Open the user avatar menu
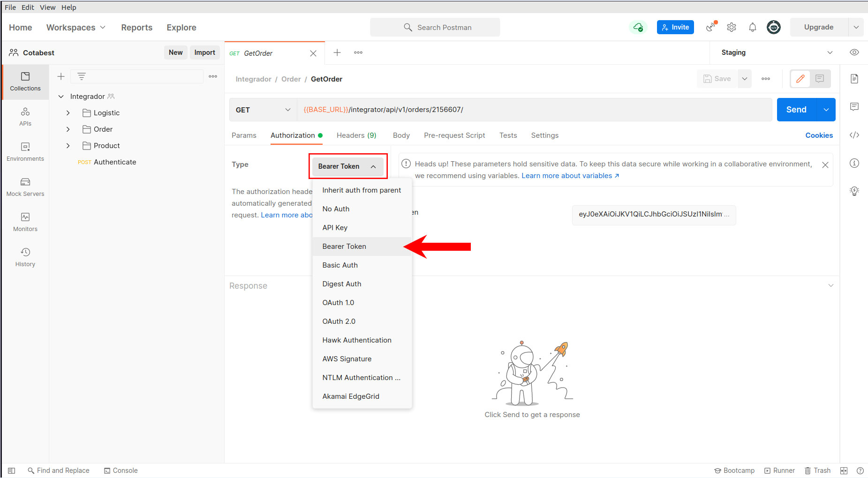The width and height of the screenshot is (868, 478). [774, 27]
